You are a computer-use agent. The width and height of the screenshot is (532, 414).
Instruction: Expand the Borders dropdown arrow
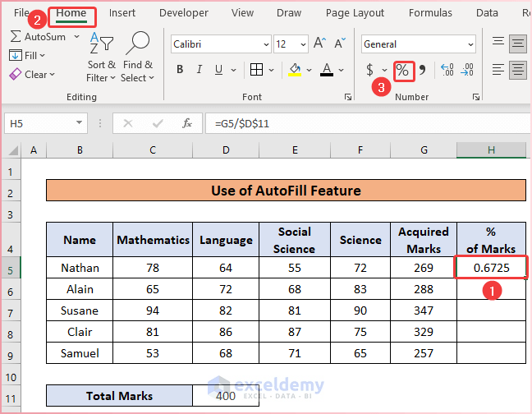click(x=271, y=71)
